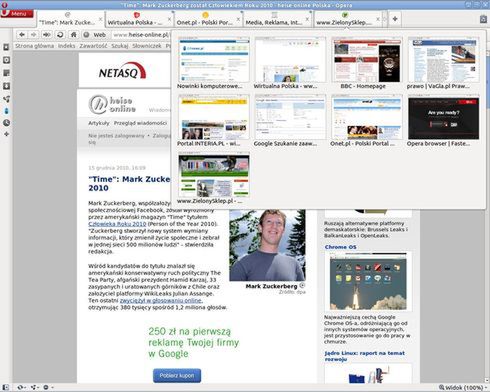Close the Media, Reklama tab
This screenshot has height=392, width=490.
click(x=307, y=19)
